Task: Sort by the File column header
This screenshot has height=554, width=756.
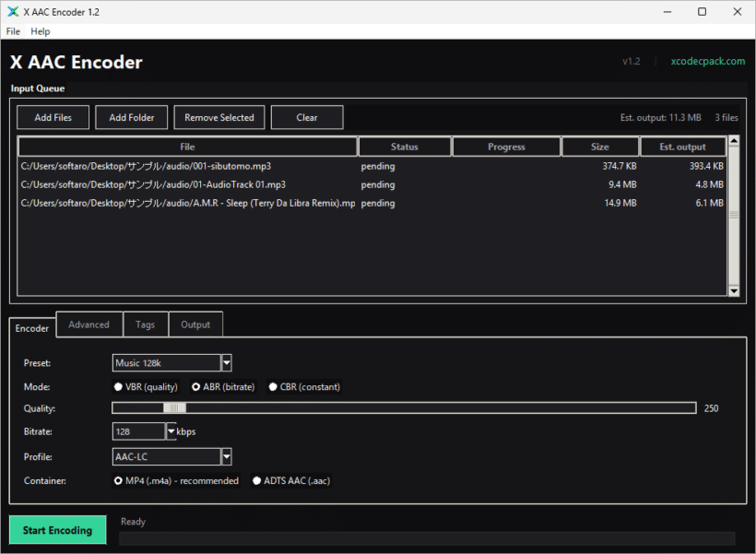Action: click(x=187, y=147)
